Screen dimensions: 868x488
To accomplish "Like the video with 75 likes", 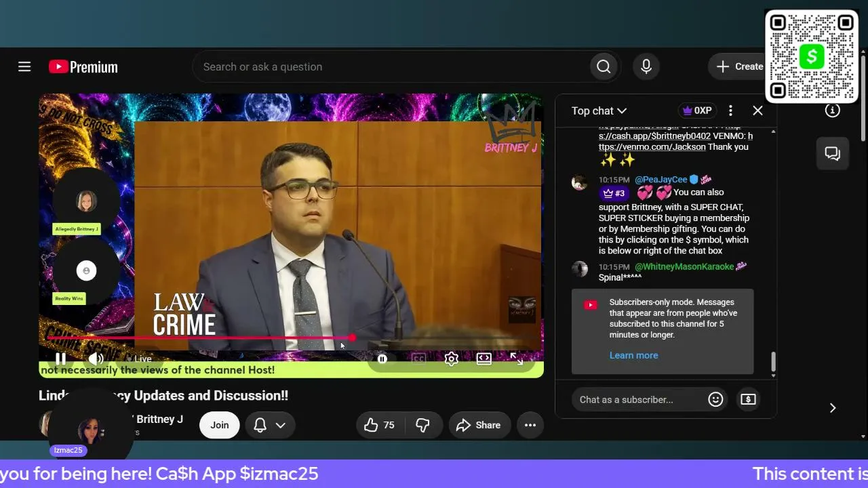I will point(379,425).
